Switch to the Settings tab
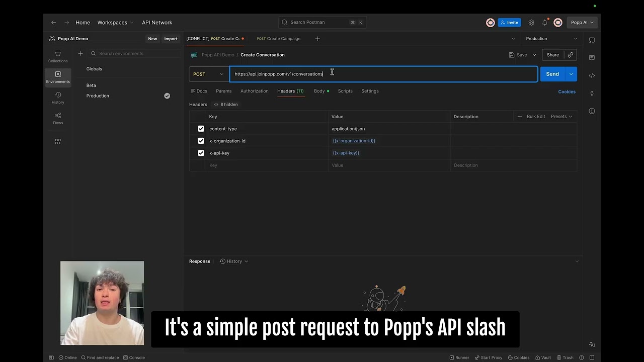644x362 pixels. pos(370,91)
